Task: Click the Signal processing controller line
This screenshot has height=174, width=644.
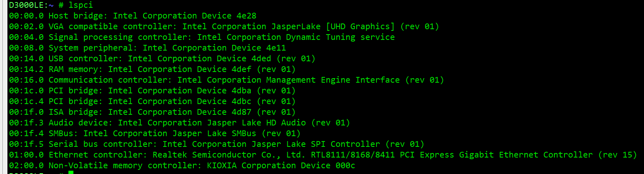Action: click(x=202, y=37)
